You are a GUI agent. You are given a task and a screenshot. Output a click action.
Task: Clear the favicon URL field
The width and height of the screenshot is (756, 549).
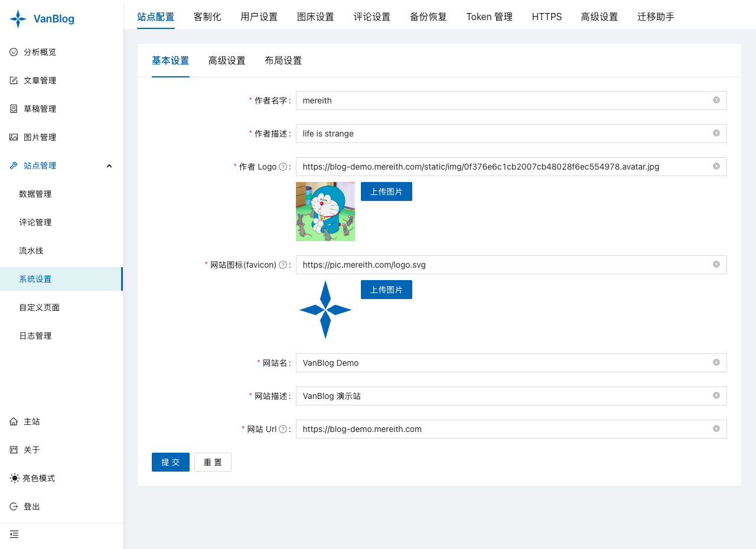click(x=716, y=265)
